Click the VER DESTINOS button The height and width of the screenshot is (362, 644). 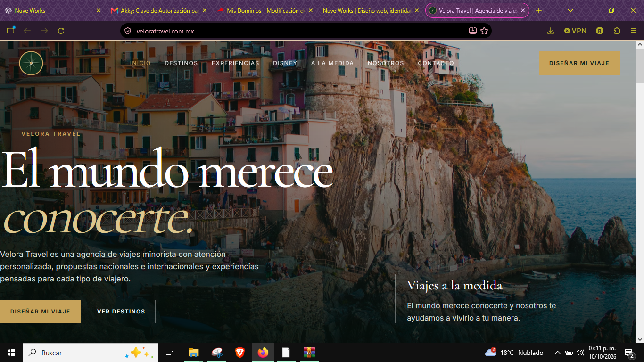pos(121,312)
